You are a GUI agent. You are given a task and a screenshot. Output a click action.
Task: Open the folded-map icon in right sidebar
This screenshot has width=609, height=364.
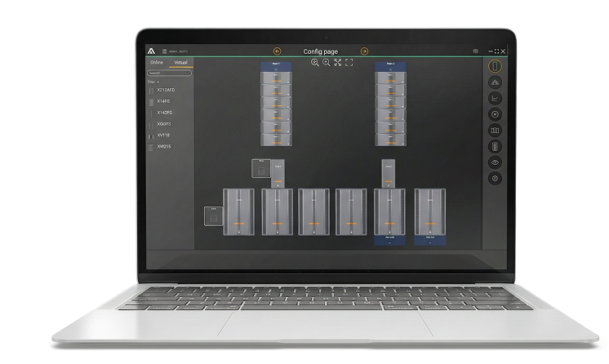point(495,130)
